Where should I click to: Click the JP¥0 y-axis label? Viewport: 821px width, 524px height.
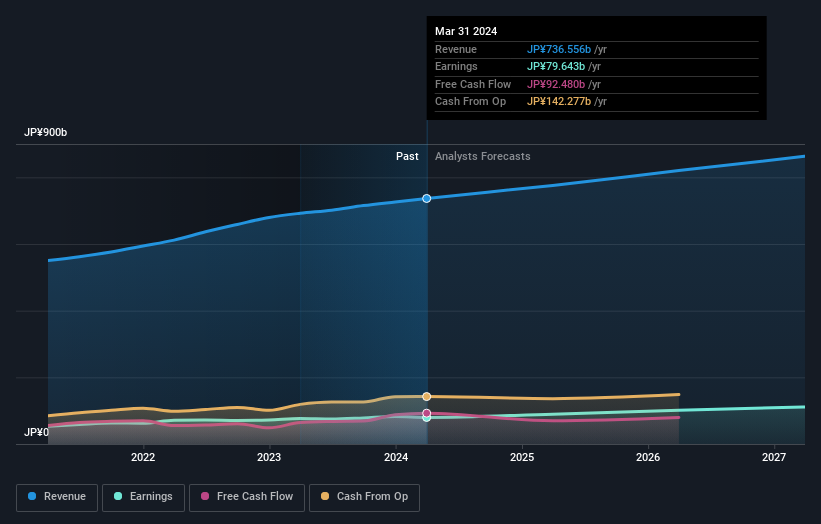[x=36, y=432]
